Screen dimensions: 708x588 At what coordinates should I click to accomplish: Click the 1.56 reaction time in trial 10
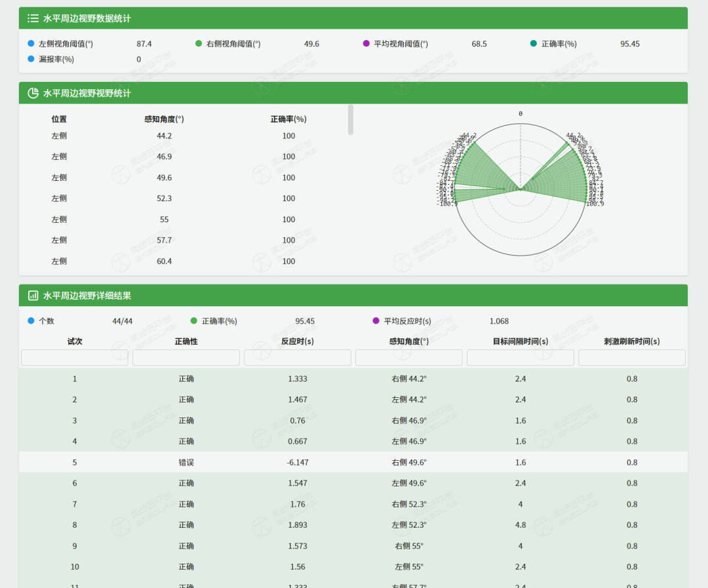tap(298, 567)
